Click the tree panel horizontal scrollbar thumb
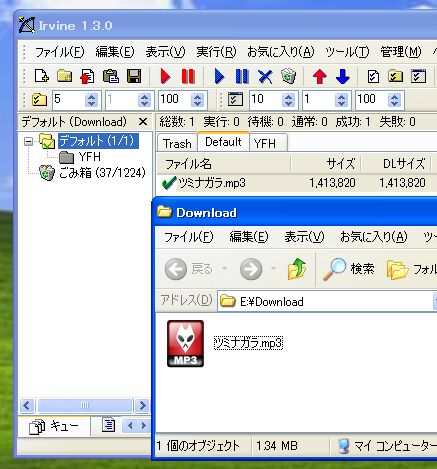This screenshot has height=469, width=437. click(x=85, y=406)
